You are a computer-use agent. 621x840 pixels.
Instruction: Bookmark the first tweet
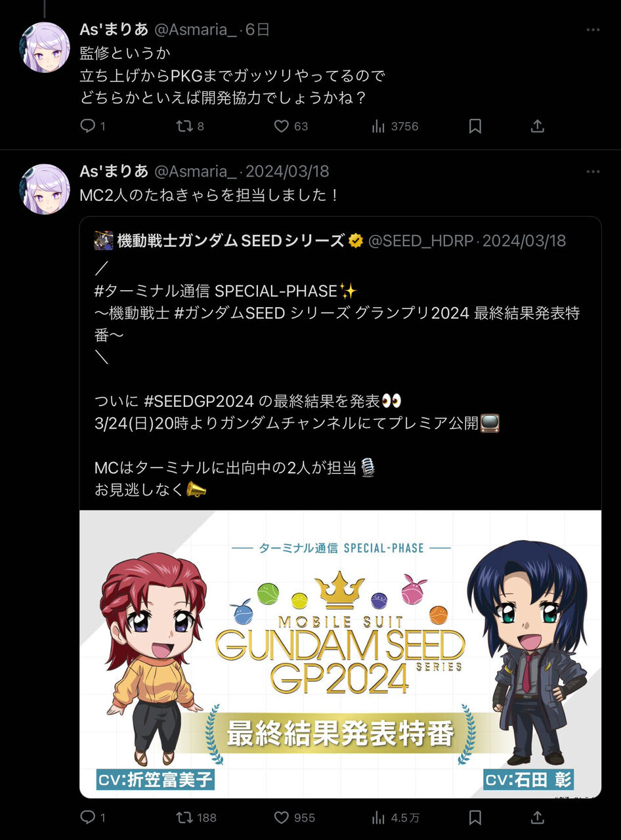tap(475, 126)
